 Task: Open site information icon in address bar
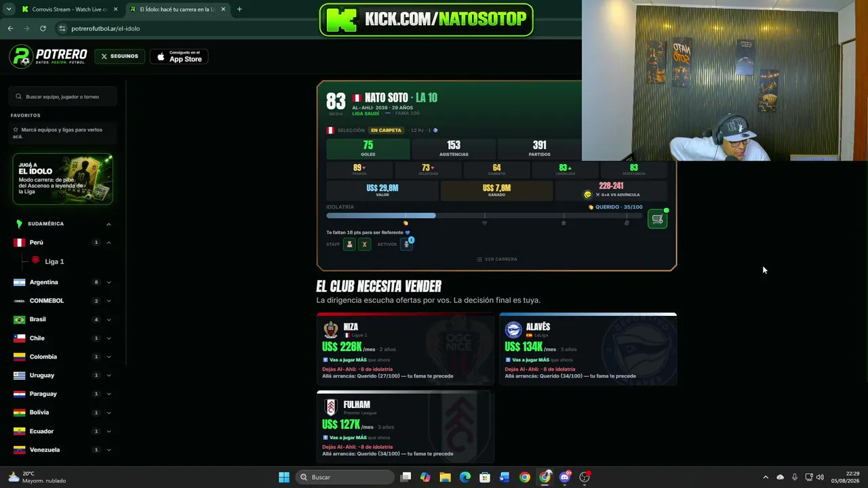62,28
